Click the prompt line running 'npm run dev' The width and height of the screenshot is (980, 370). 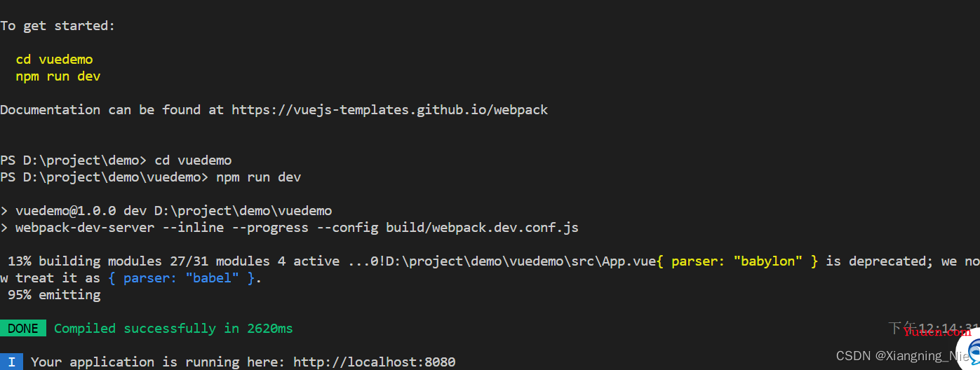click(x=150, y=177)
